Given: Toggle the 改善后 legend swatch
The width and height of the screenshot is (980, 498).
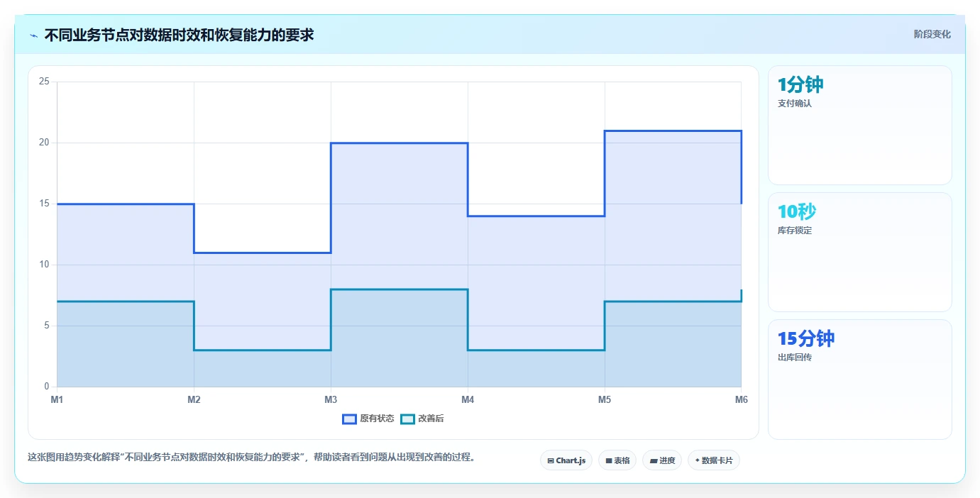Looking at the screenshot, I should (407, 419).
